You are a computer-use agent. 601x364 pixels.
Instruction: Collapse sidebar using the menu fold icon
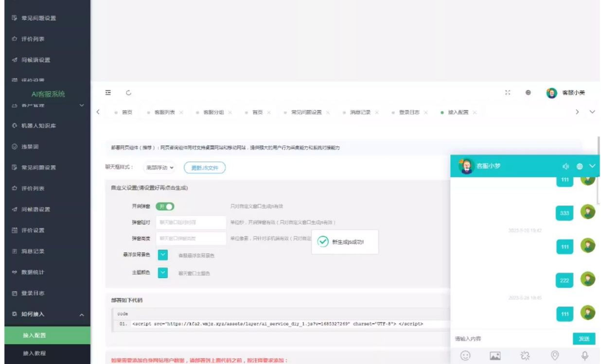[x=108, y=93]
